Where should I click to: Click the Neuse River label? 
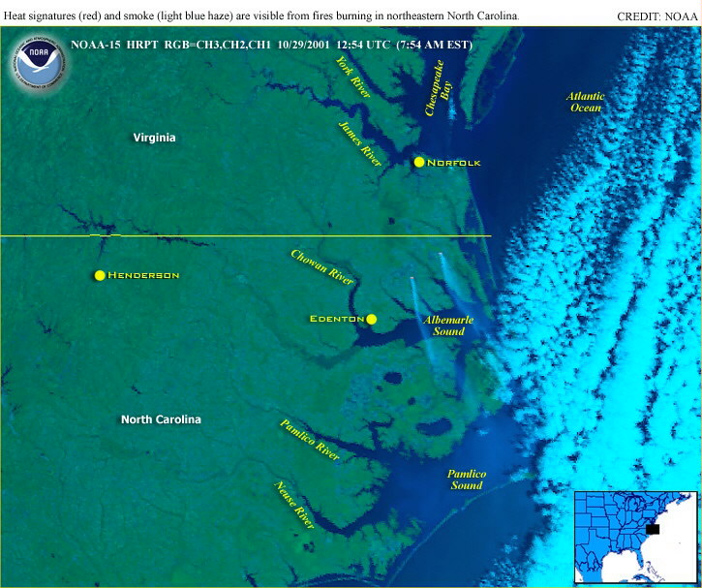pyautogui.click(x=294, y=504)
